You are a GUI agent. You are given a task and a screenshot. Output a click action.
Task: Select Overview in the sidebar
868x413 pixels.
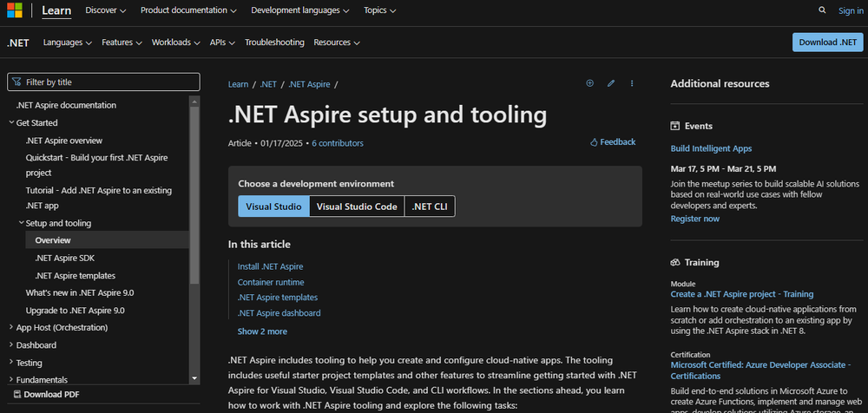click(107, 240)
